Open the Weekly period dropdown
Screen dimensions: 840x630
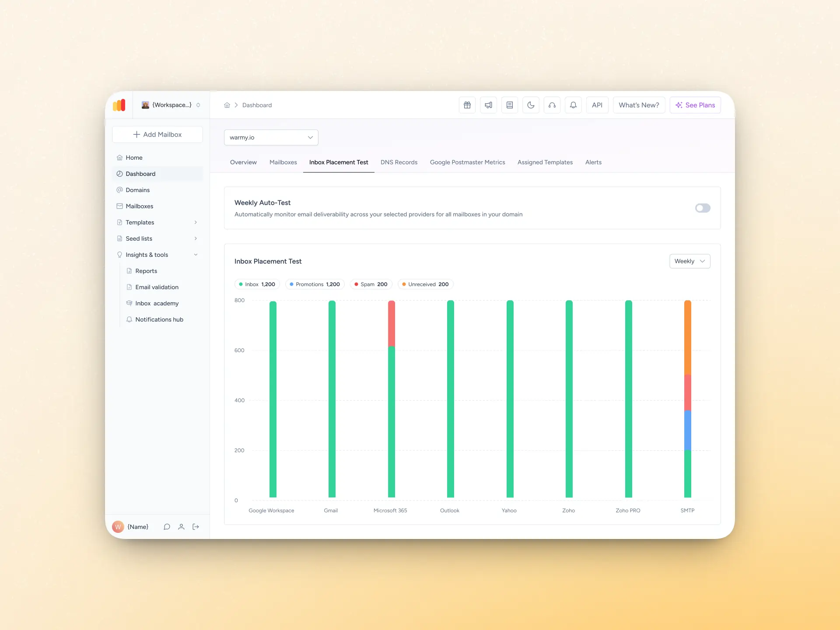pos(689,261)
